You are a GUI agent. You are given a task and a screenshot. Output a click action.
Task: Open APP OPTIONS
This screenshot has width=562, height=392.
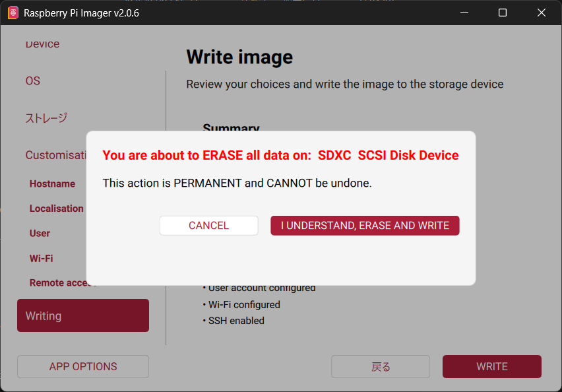pos(83,366)
